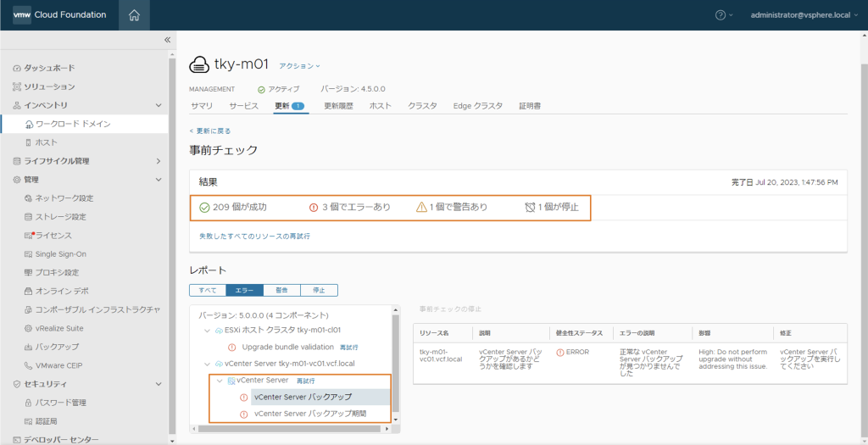Click the ワークロード ドメイン cloud icon
The width and height of the screenshot is (868, 445).
click(x=30, y=124)
